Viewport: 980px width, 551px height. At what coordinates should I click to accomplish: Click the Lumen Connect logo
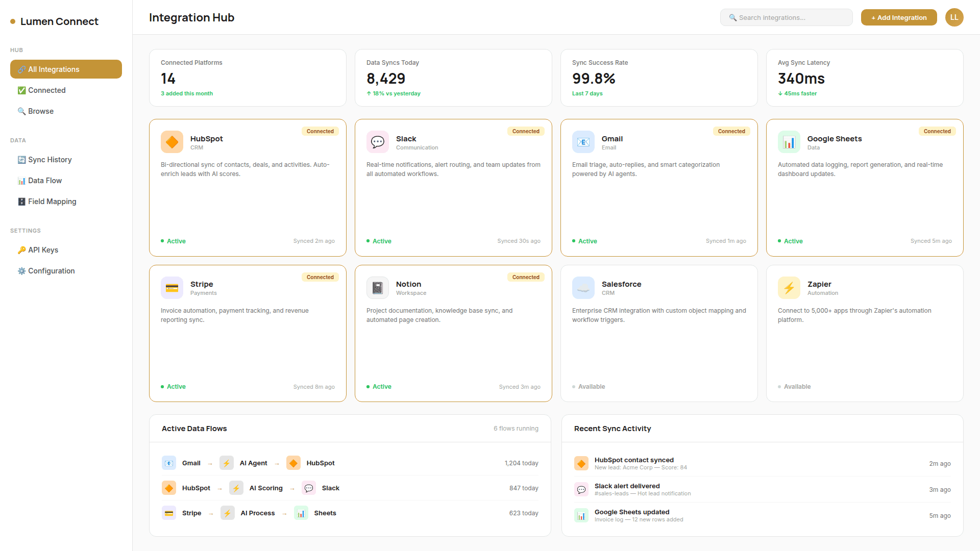pyautogui.click(x=54, y=21)
